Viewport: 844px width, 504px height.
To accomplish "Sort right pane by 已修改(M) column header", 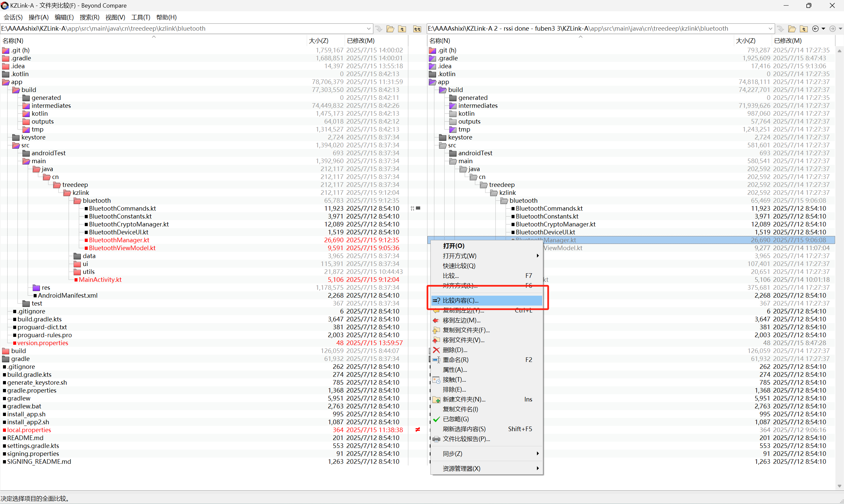I will 803,41.
